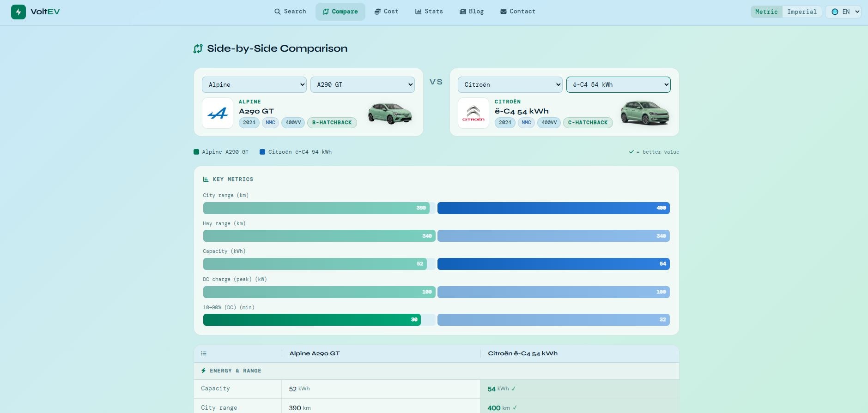Click the Key Metrics chart icon

(206, 179)
